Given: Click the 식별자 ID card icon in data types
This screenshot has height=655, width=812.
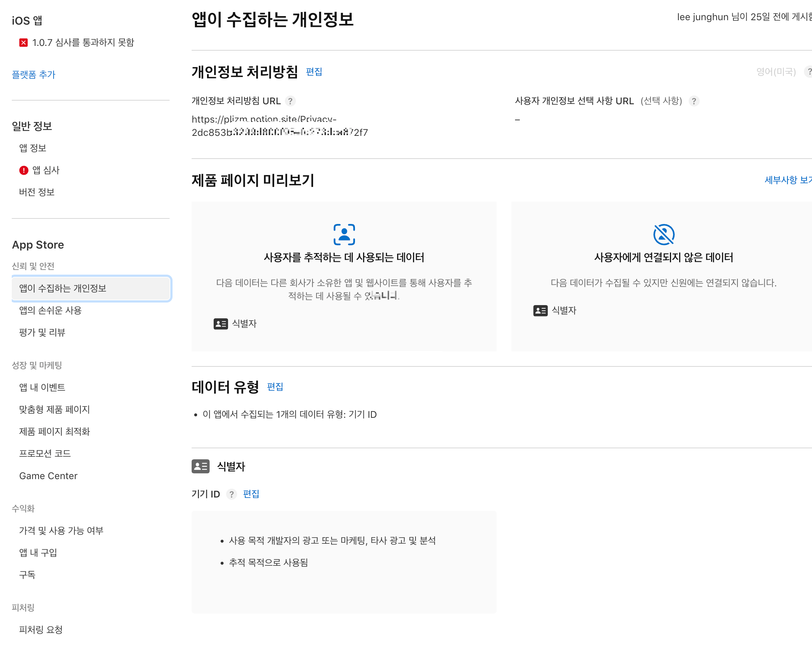Looking at the screenshot, I should (200, 466).
